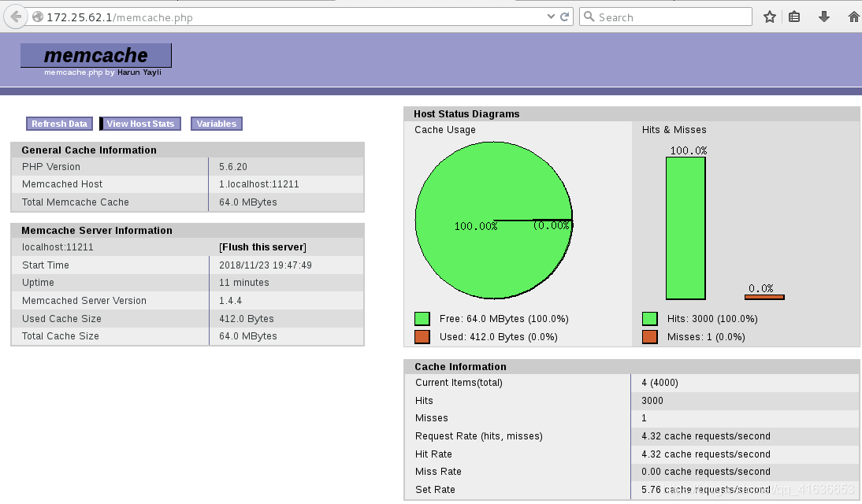The image size is (862, 504).
Task: Click the Free: 64.0 MBytes (100.0%) legend text
Action: (504, 319)
